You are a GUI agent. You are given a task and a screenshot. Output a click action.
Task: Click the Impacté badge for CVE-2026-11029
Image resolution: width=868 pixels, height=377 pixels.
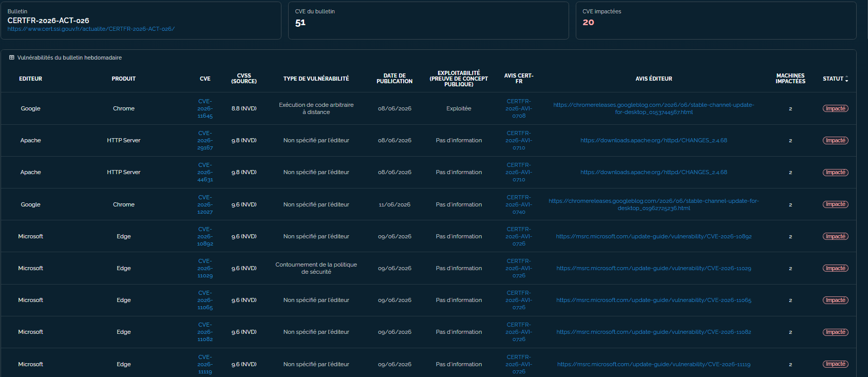click(836, 268)
